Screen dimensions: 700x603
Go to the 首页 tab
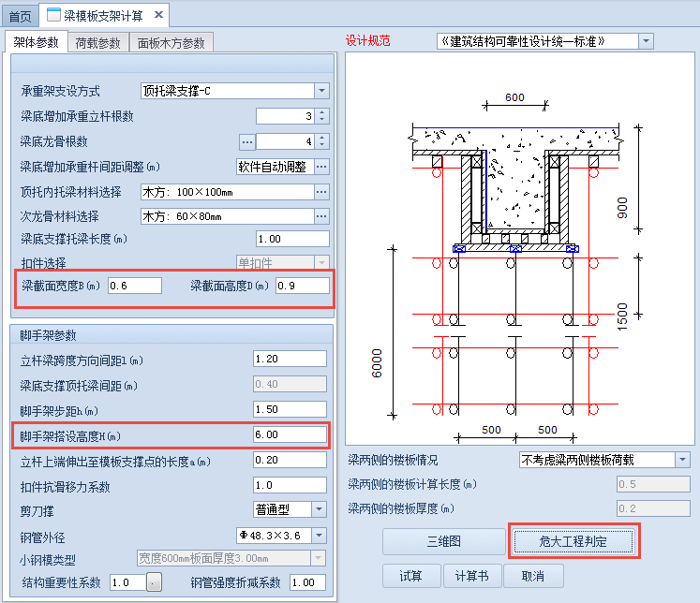coord(20,15)
